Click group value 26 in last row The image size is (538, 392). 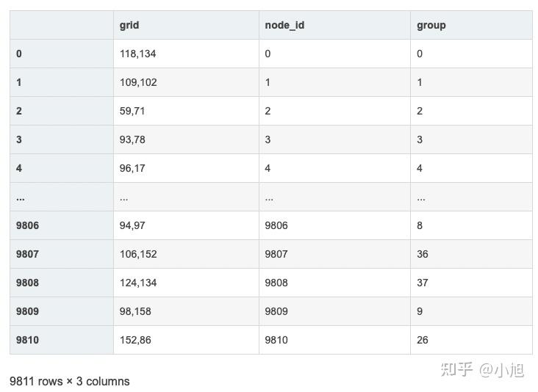tap(423, 340)
